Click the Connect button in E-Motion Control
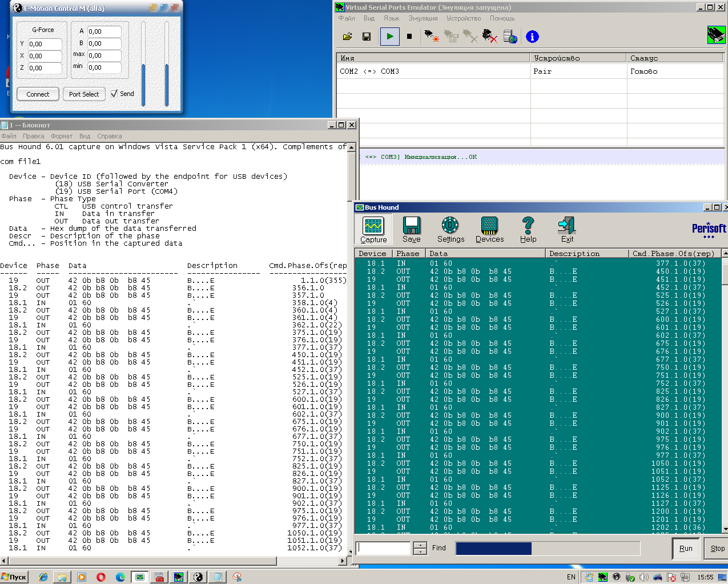Viewport: 728px width, 584px height. coord(38,94)
